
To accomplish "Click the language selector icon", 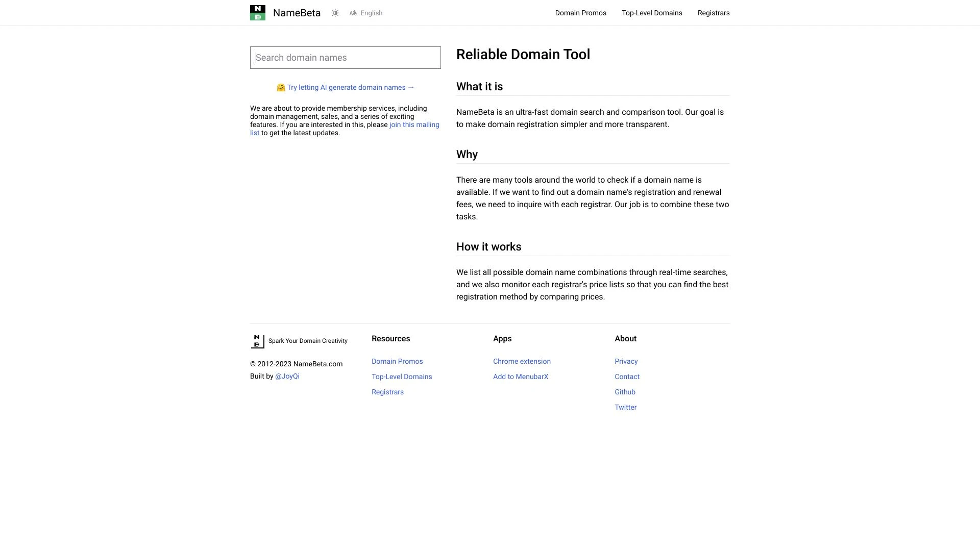I will 353,13.
